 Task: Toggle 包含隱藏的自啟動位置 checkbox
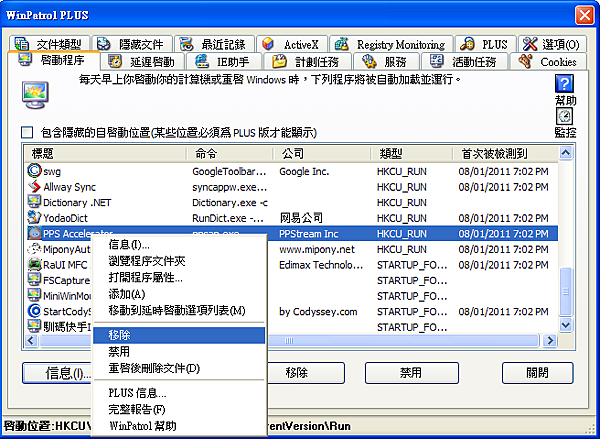pos(27,132)
